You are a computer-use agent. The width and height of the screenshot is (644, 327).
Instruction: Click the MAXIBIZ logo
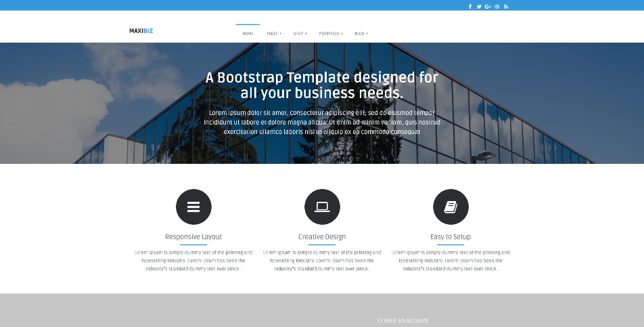(141, 31)
